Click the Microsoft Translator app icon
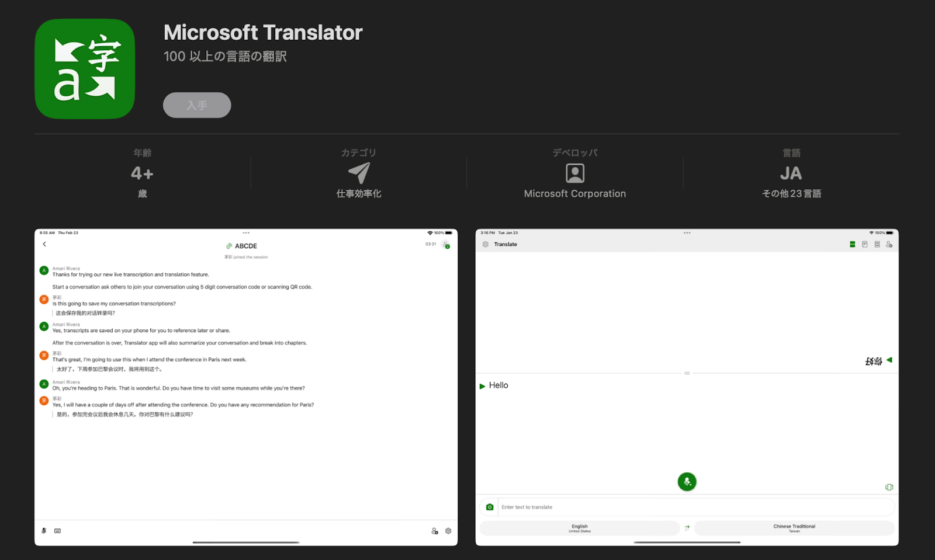Screen dimensions: 935x560 click(x=85, y=68)
